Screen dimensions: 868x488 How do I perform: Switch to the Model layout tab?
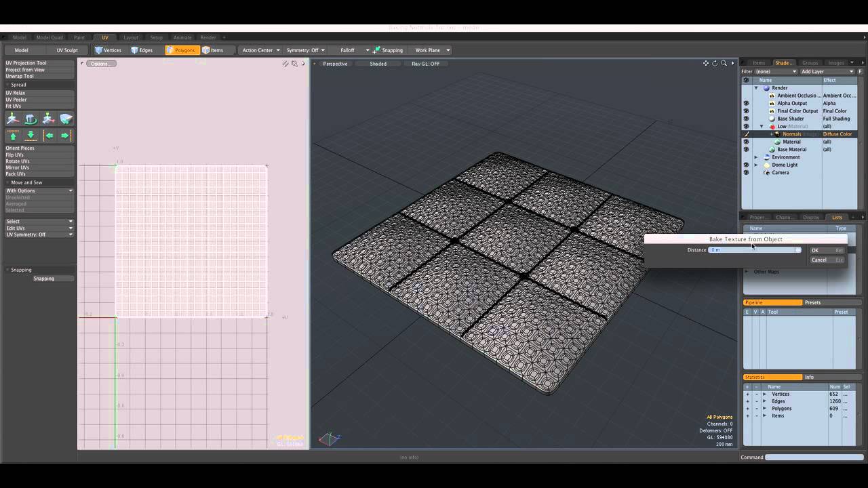(20, 37)
